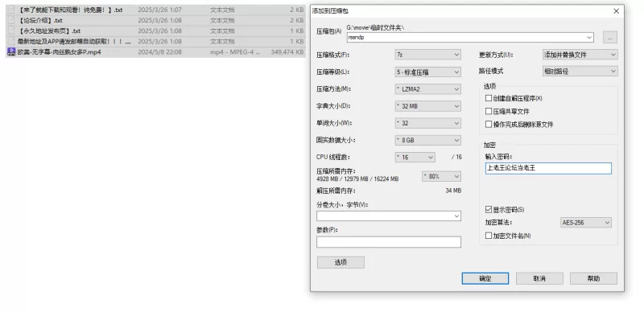Screen dimensions: 644x312
Task: Click the 最新地址及APP text file icon
Action: [11, 42]
